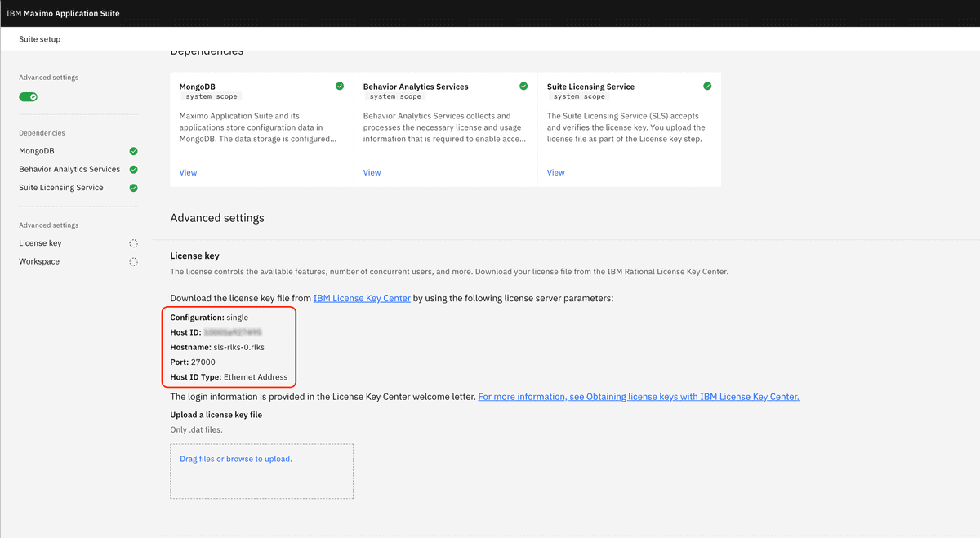Viewport: 980px width, 538px height.
Task: Click the green checkmark on the MongoDB card
Action: coord(340,85)
